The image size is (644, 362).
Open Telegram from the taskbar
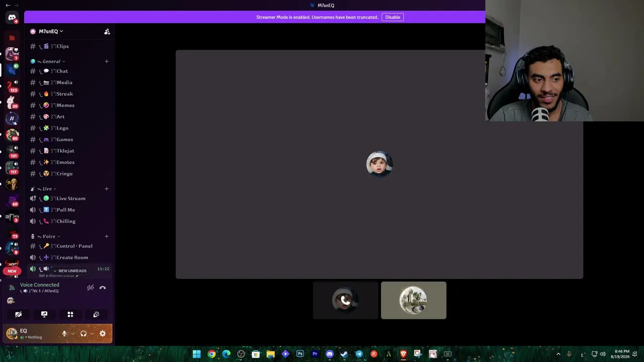[359, 354]
